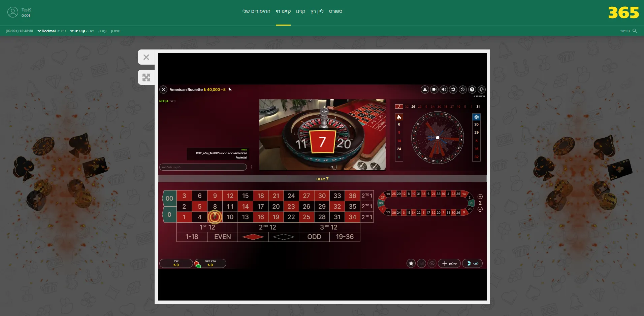
Task: Click the warning triangle icon
Action: (x=425, y=90)
